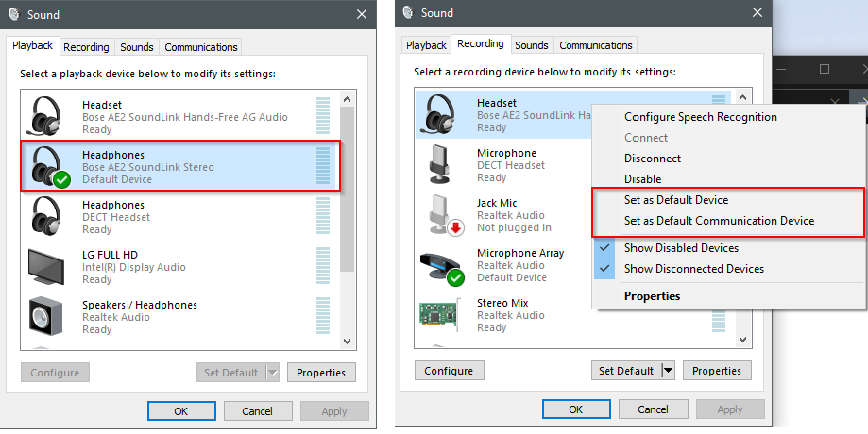Click OK in the Playback Sound window
The height and width of the screenshot is (434, 868).
tap(181, 411)
